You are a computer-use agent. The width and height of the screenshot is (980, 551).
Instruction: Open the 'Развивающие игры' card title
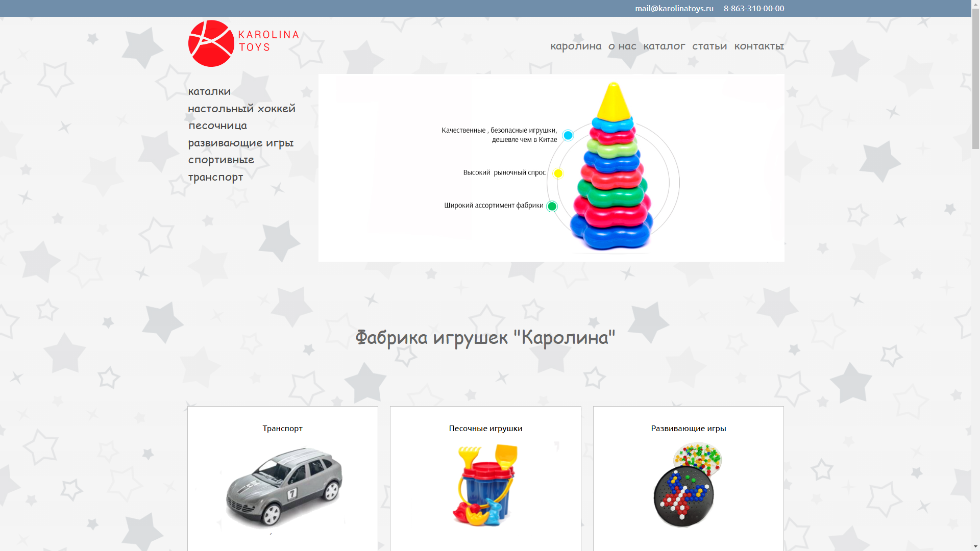pyautogui.click(x=689, y=428)
